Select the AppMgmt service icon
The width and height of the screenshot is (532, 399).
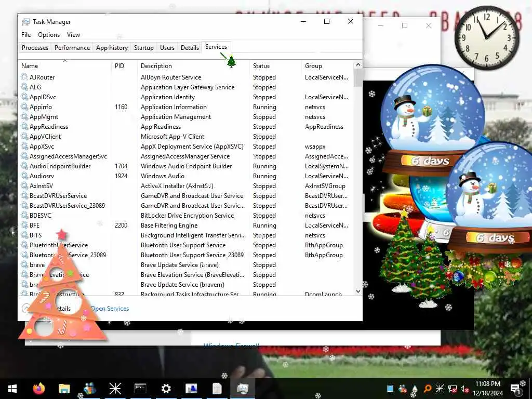(x=24, y=116)
